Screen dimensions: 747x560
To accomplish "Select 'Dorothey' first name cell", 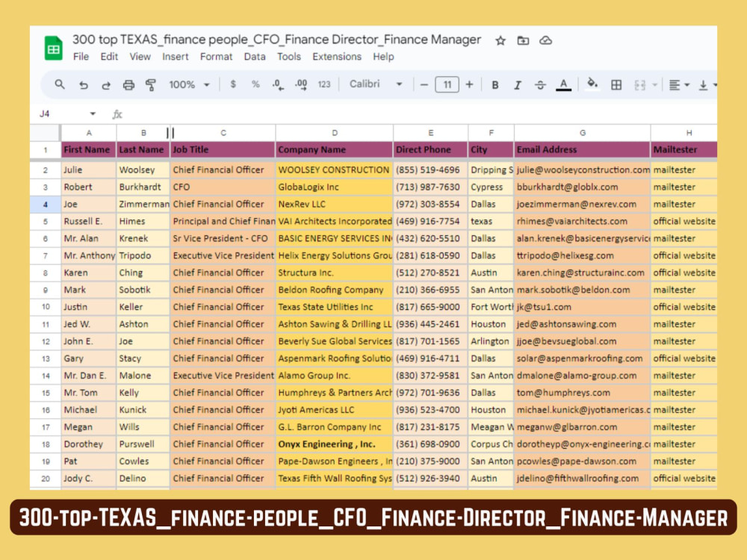I will point(89,444).
